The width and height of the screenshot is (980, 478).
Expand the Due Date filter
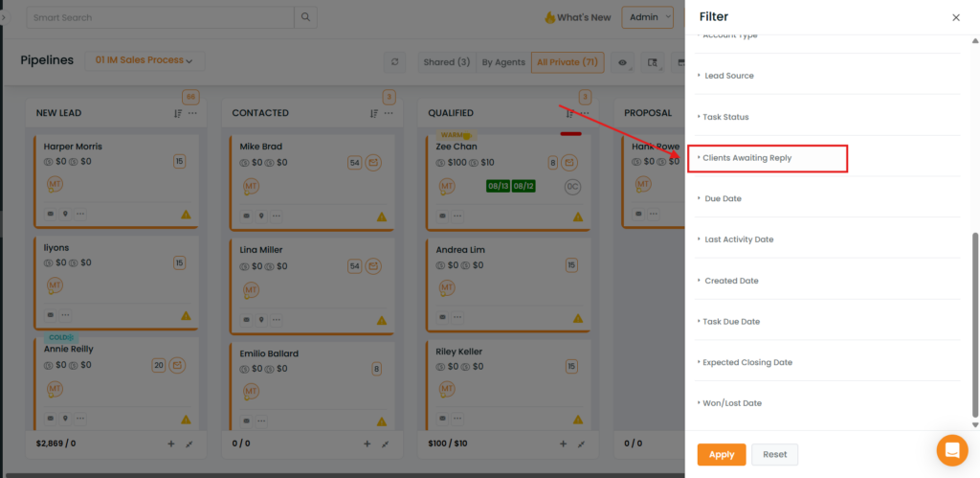click(x=828, y=198)
